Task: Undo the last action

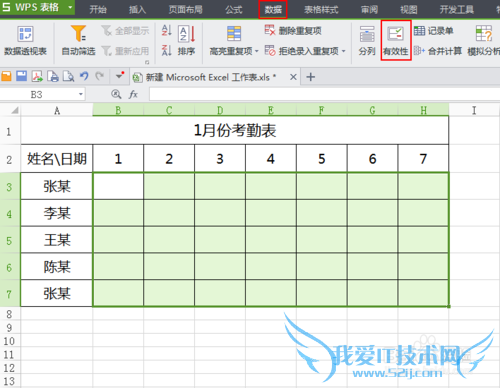Action: coord(84,77)
